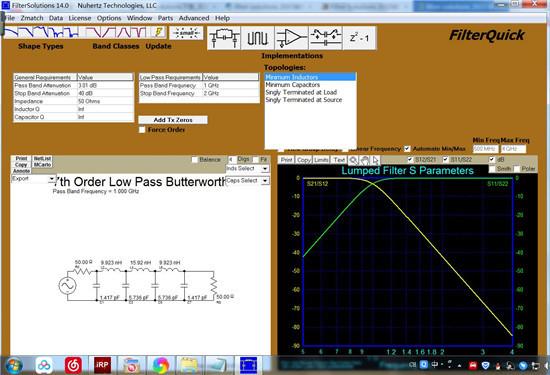550x375 pixels.
Task: Open the Zmatch menu
Action: click(x=32, y=18)
